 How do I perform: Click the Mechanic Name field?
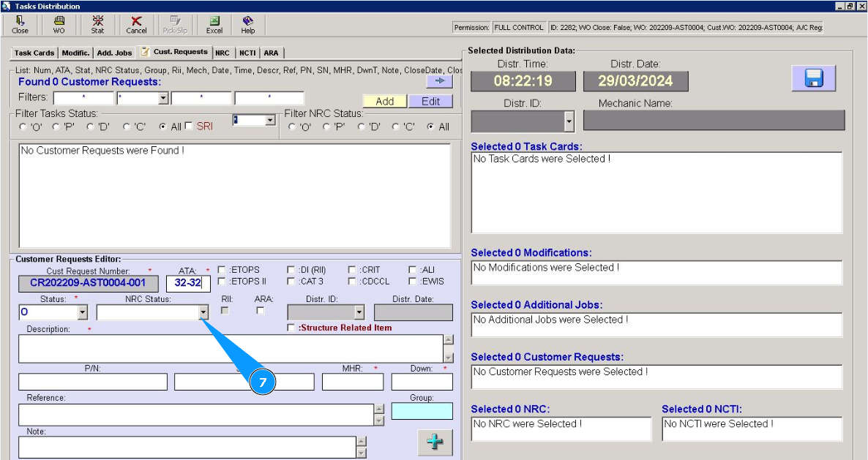[714, 121]
